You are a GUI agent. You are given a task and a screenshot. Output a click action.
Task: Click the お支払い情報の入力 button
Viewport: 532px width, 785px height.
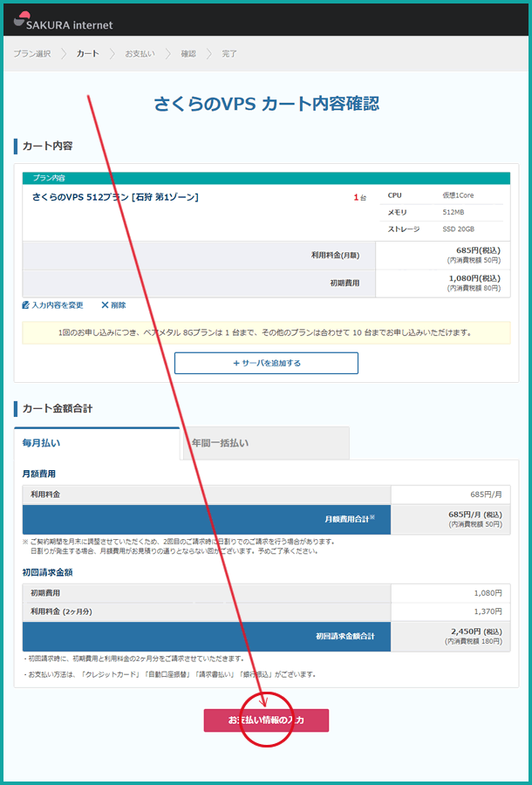click(266, 720)
